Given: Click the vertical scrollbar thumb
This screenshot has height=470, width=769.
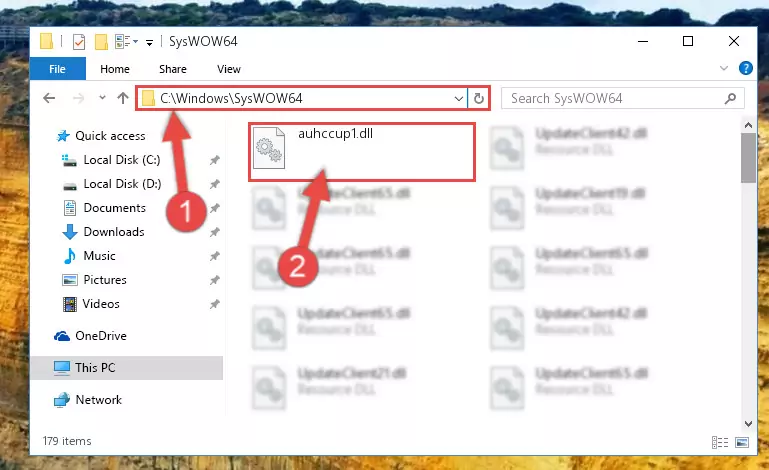Looking at the screenshot, I should (748, 158).
